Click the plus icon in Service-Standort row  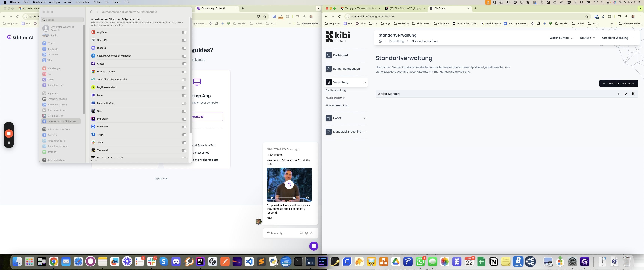[x=619, y=94]
